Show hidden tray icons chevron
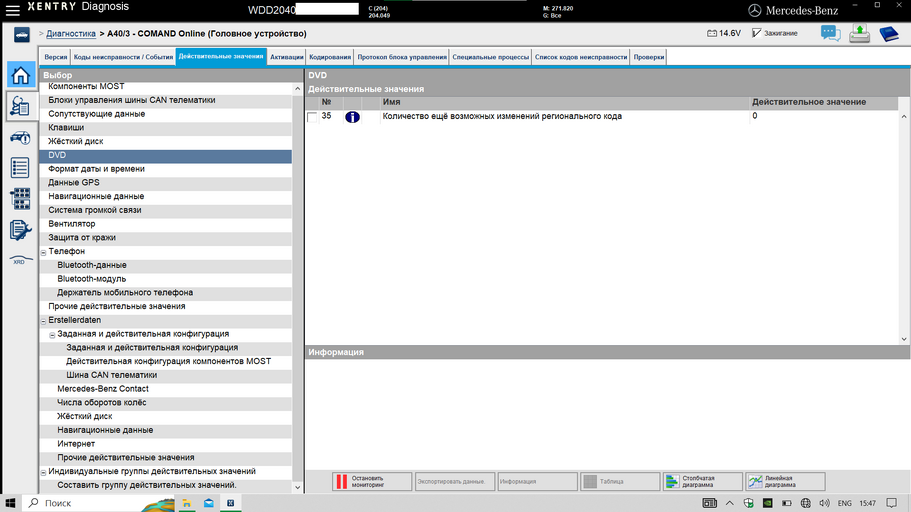 tap(730, 503)
